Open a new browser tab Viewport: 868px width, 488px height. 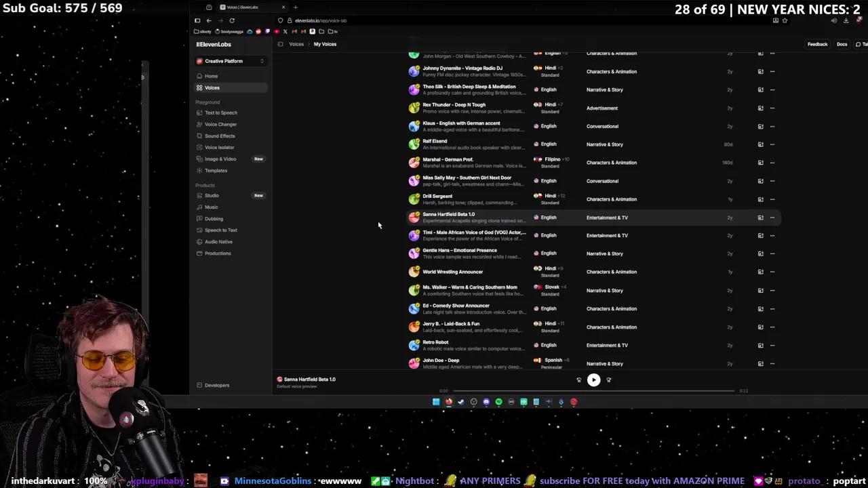[295, 7]
